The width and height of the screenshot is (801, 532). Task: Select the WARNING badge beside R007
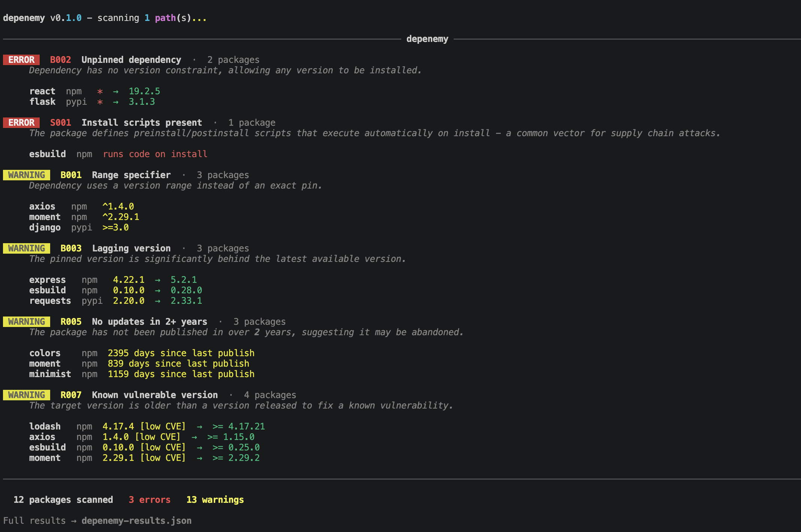[x=27, y=395]
